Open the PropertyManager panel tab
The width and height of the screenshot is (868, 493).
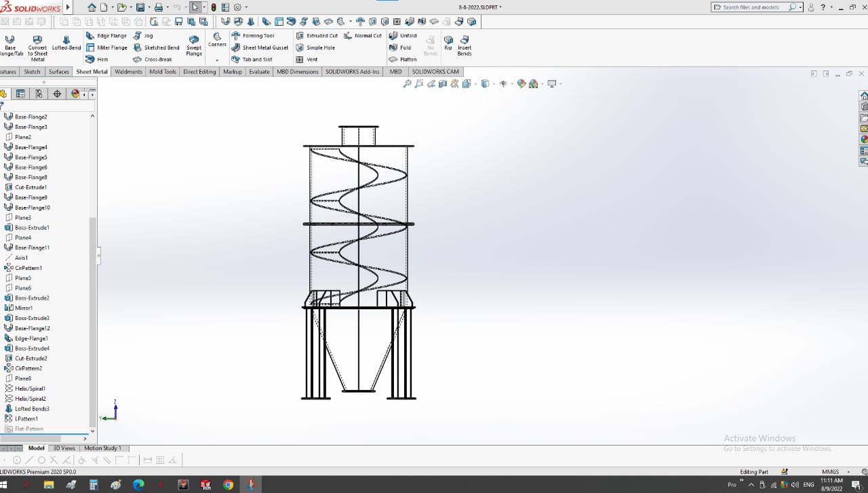21,94
